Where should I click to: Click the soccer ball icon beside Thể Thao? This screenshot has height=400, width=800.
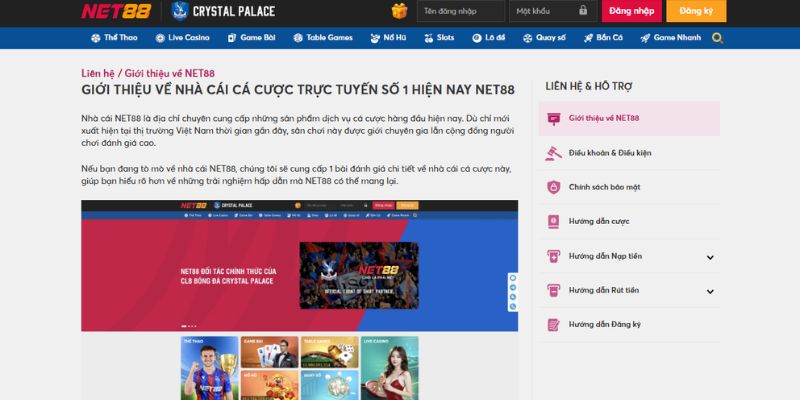(x=95, y=38)
